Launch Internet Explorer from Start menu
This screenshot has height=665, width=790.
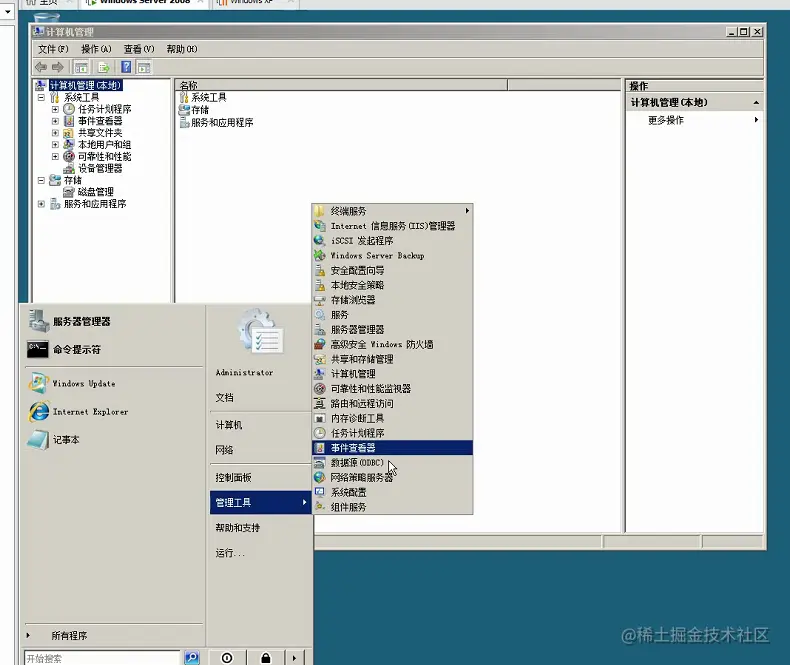78,412
